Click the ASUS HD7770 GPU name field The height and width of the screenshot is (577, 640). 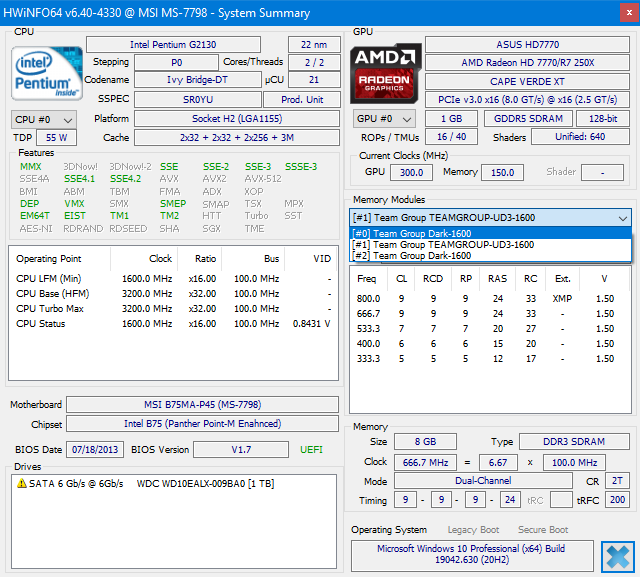pyautogui.click(x=527, y=44)
